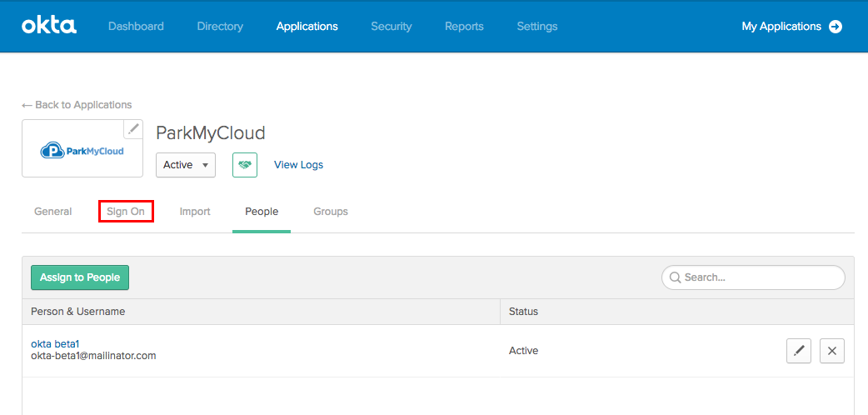Screen dimensions: 868x415
Task: Open the Directory menu
Action: (x=220, y=27)
